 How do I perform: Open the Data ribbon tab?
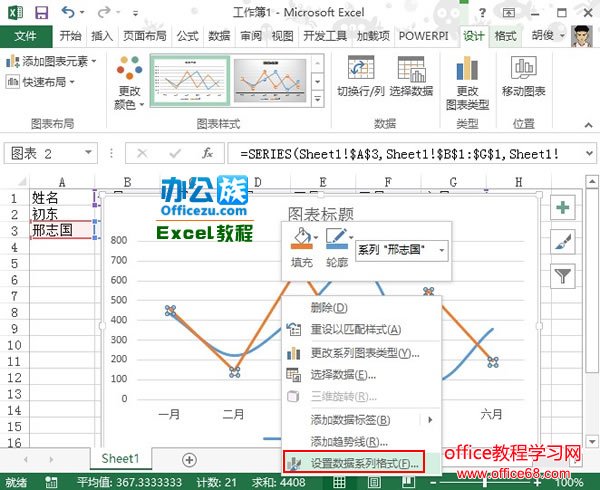[219, 36]
